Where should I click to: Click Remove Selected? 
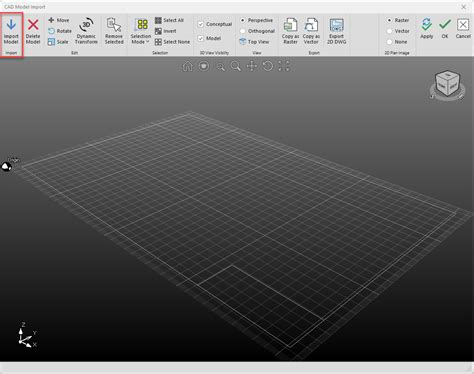(114, 31)
